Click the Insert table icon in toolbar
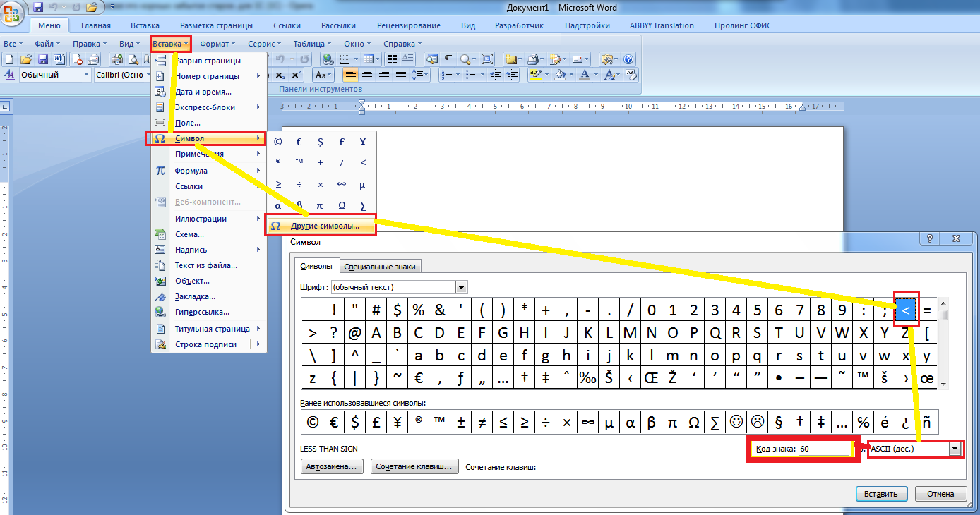 click(x=368, y=59)
